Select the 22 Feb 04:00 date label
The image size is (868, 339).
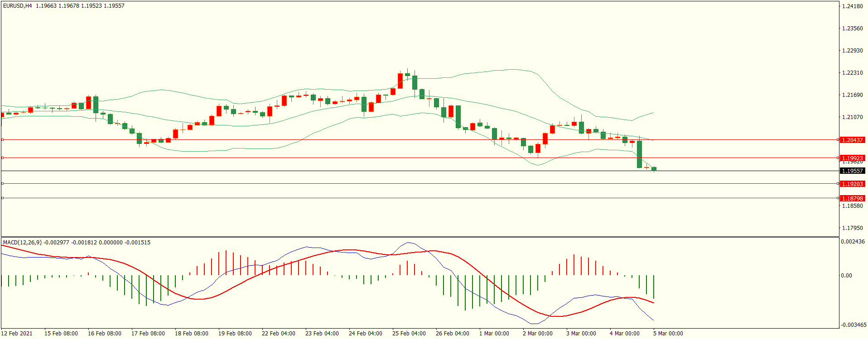tap(278, 334)
